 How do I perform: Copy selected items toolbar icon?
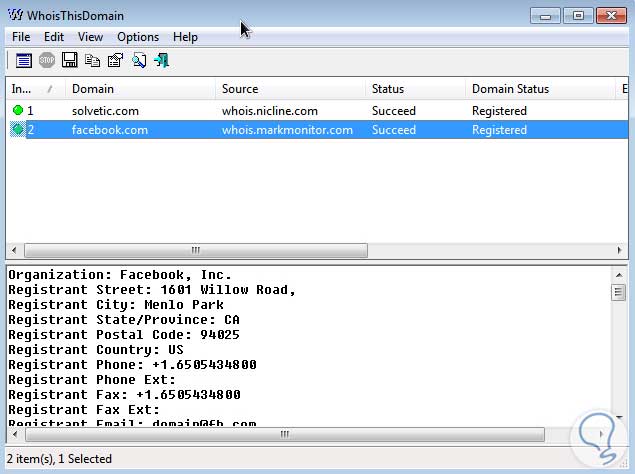[92, 60]
